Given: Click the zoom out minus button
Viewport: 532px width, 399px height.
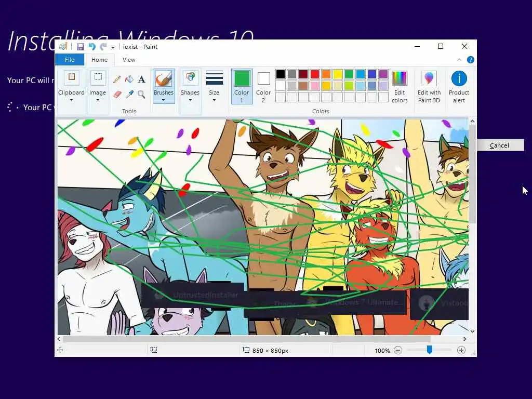Looking at the screenshot, I should click(x=398, y=350).
